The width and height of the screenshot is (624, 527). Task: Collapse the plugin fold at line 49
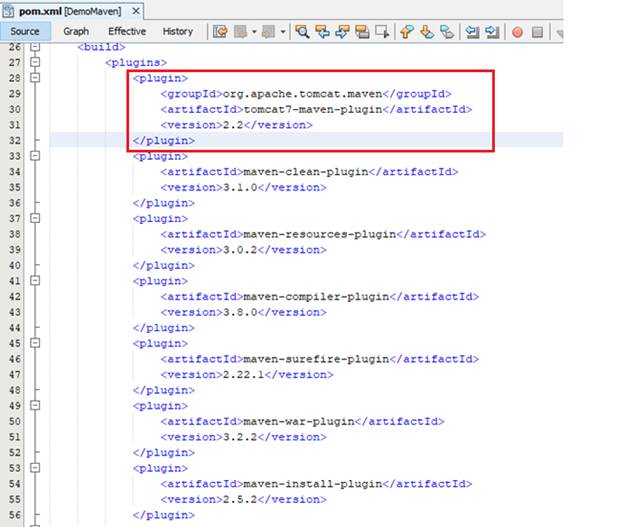(x=35, y=405)
